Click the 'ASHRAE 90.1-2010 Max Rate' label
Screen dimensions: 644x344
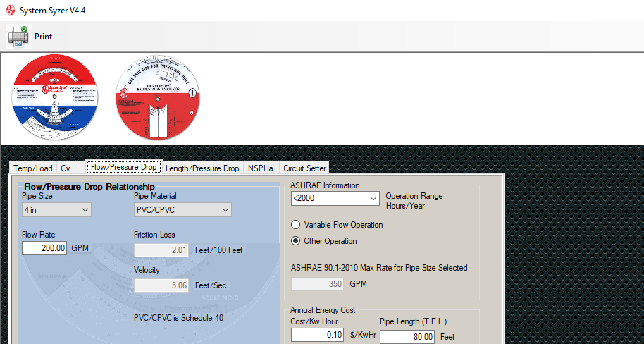(379, 268)
